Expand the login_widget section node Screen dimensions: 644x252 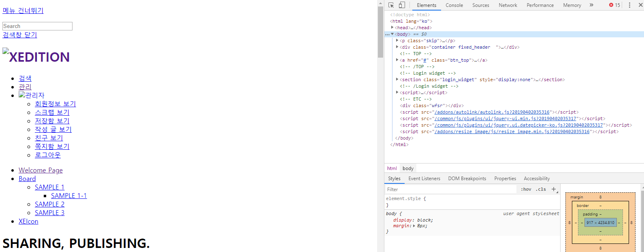(397, 80)
